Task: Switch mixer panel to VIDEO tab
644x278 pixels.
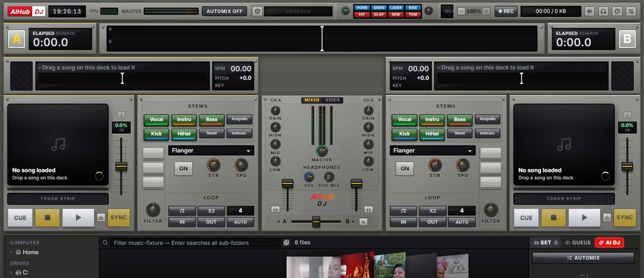Action: pyautogui.click(x=333, y=100)
